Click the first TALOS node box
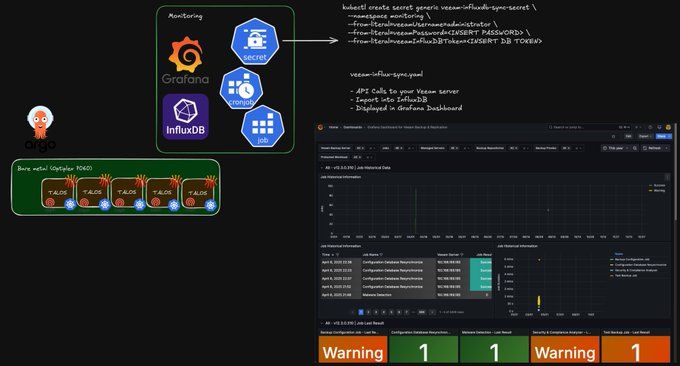Image resolution: width=680 pixels, height=366 pixels. coord(58,193)
